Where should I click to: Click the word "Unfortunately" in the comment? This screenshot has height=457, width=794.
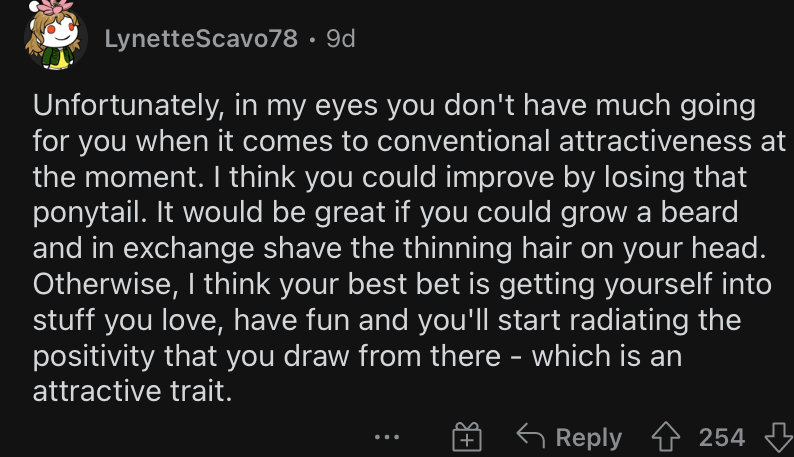click(x=129, y=105)
